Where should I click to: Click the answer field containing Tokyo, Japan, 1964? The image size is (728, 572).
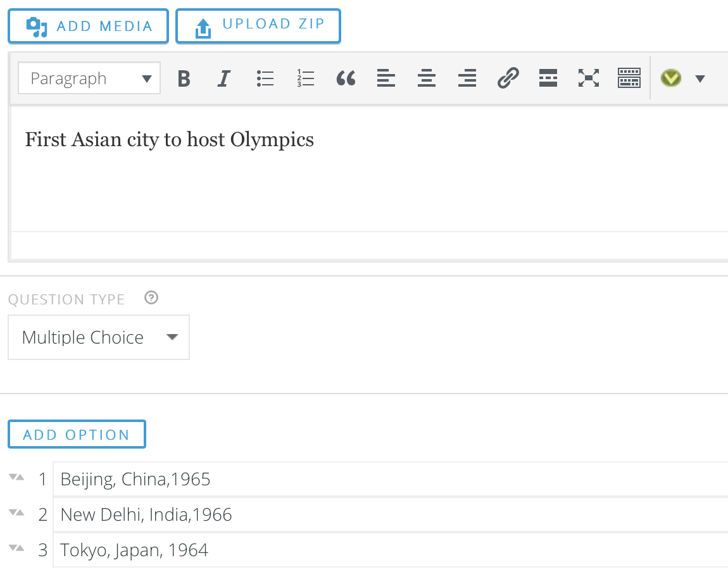(253, 550)
